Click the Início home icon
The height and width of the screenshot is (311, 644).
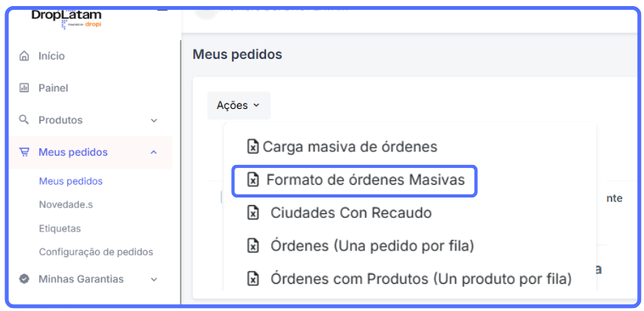click(24, 56)
